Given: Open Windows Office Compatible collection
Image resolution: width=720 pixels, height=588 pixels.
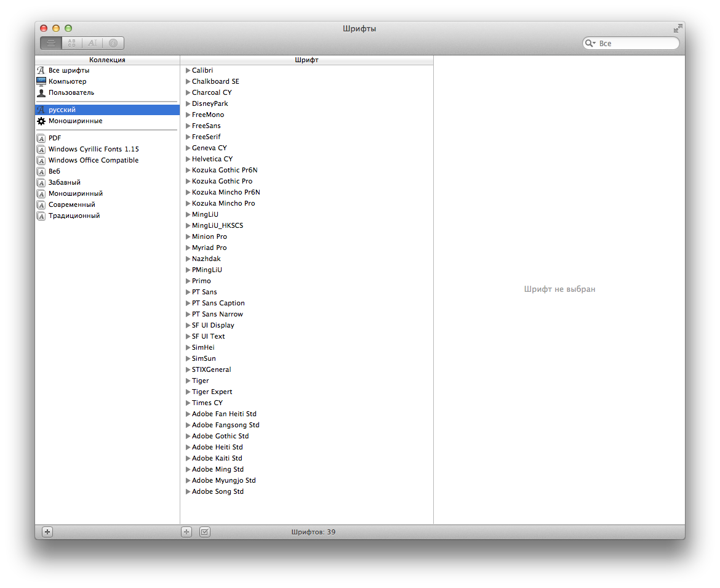Looking at the screenshot, I should 108,160.
